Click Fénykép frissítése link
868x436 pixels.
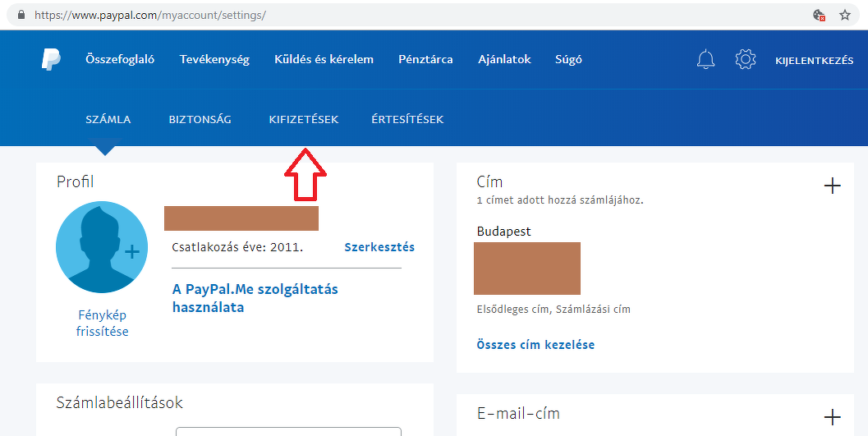[x=103, y=324]
